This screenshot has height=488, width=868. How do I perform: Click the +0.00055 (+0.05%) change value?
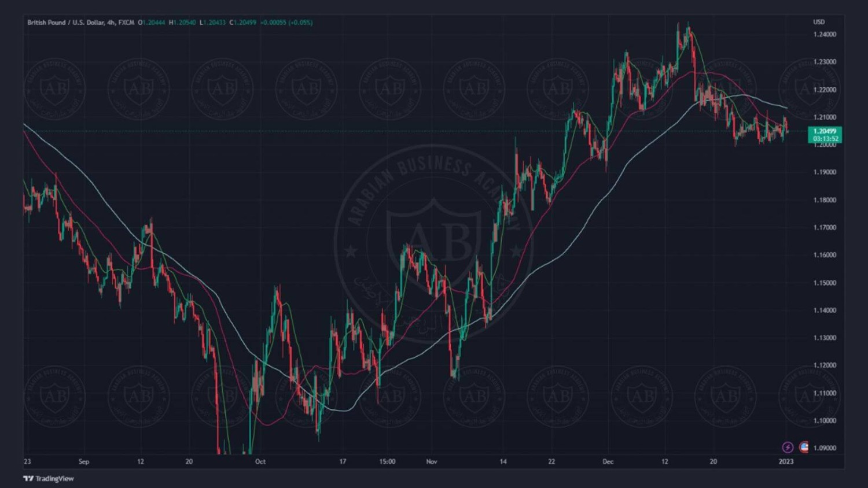pyautogui.click(x=286, y=23)
